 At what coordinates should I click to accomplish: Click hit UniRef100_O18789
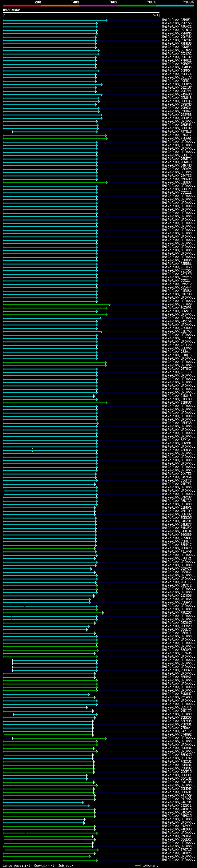[177, 294]
